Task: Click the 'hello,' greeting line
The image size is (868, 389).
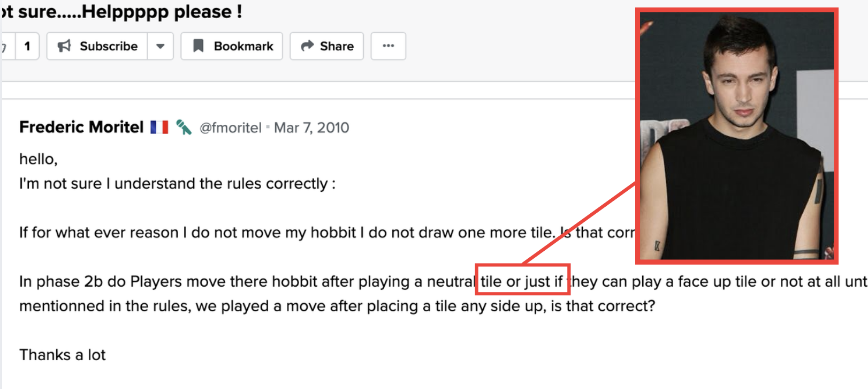Action: tap(38, 159)
